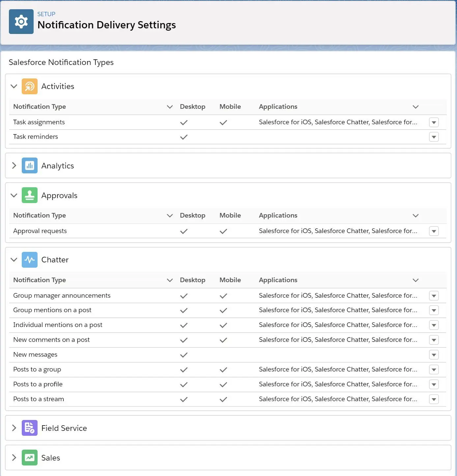Click the Chatter pulse icon

(x=30, y=260)
